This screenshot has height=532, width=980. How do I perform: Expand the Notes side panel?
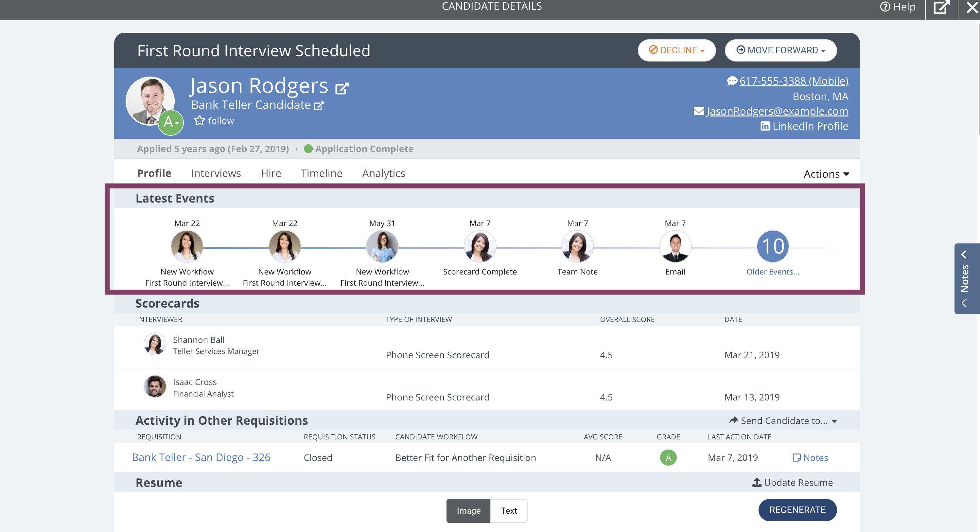tap(967, 278)
